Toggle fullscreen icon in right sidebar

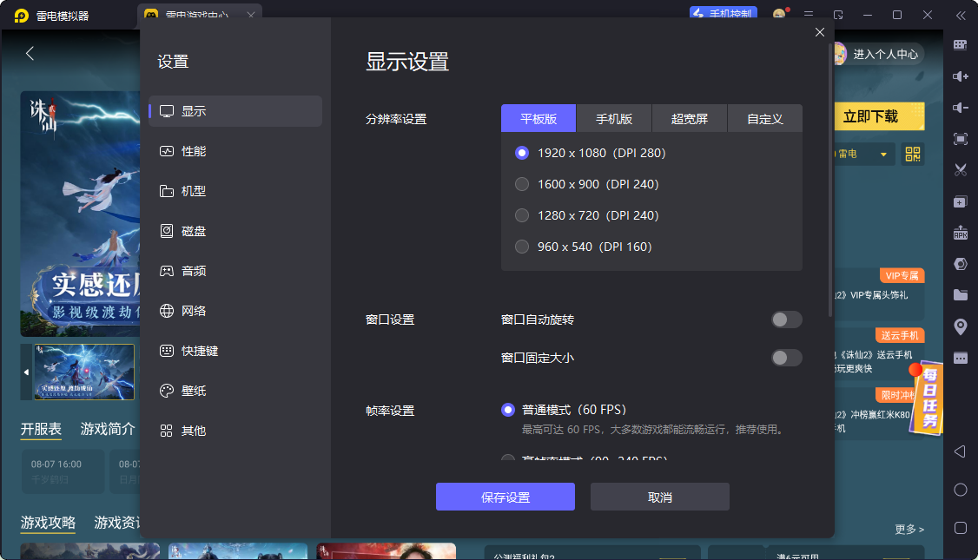coord(961,138)
